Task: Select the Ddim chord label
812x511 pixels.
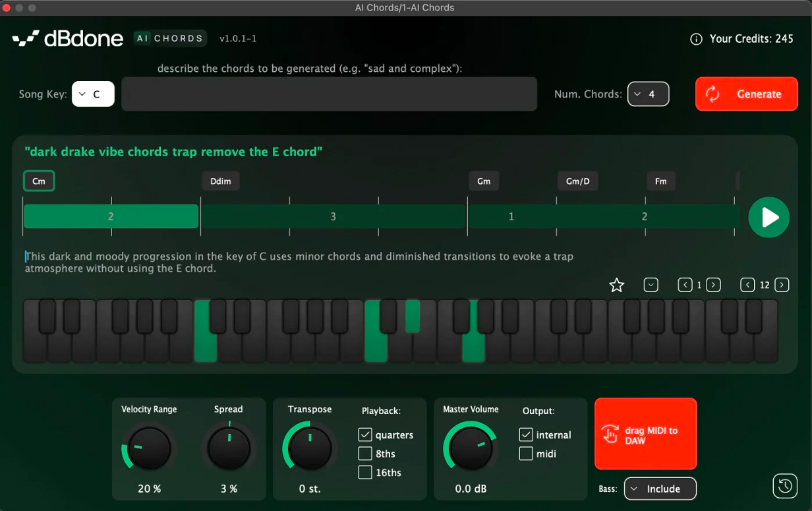Action: [221, 181]
